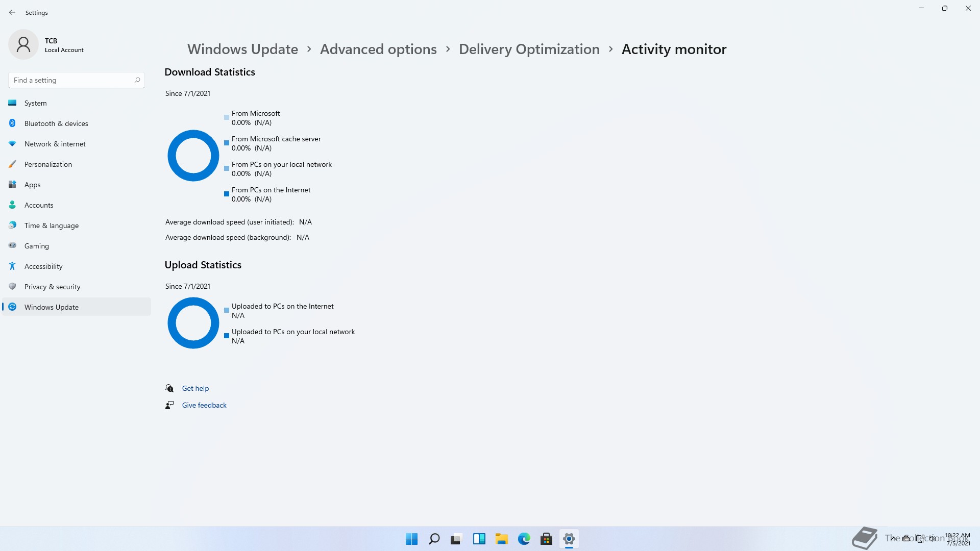Navigate to Advanced options breadcrumb

coord(378,49)
